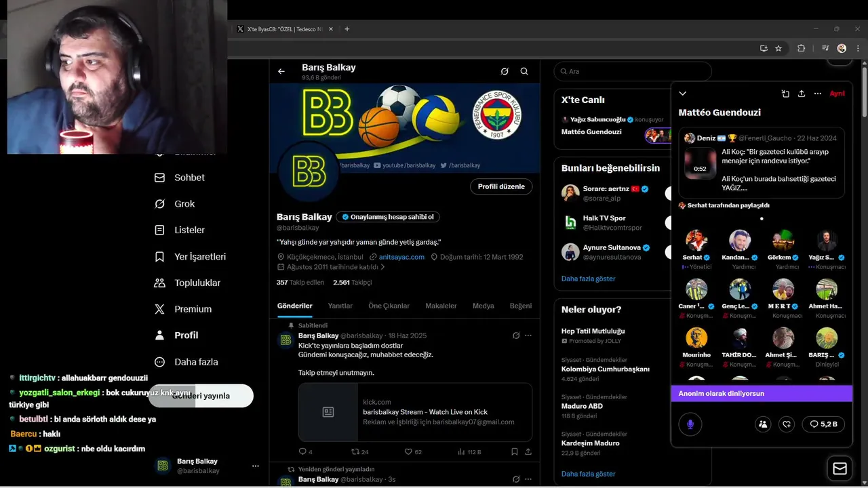
Task: Like the pinned post with 62 likes
Action: click(413, 451)
